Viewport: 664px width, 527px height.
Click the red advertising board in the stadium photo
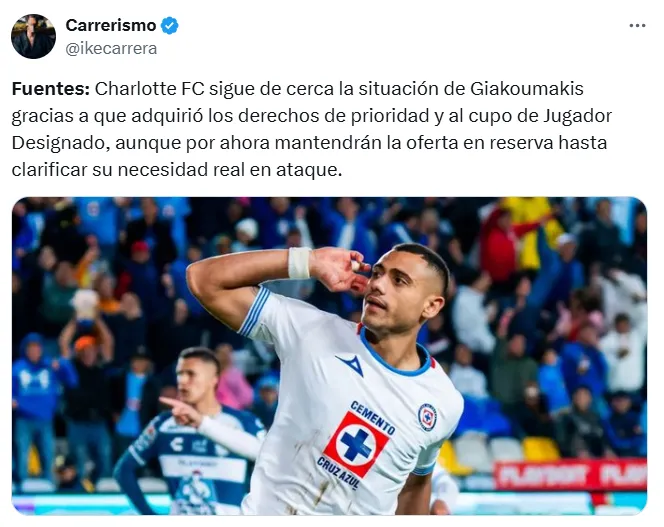coord(570,474)
